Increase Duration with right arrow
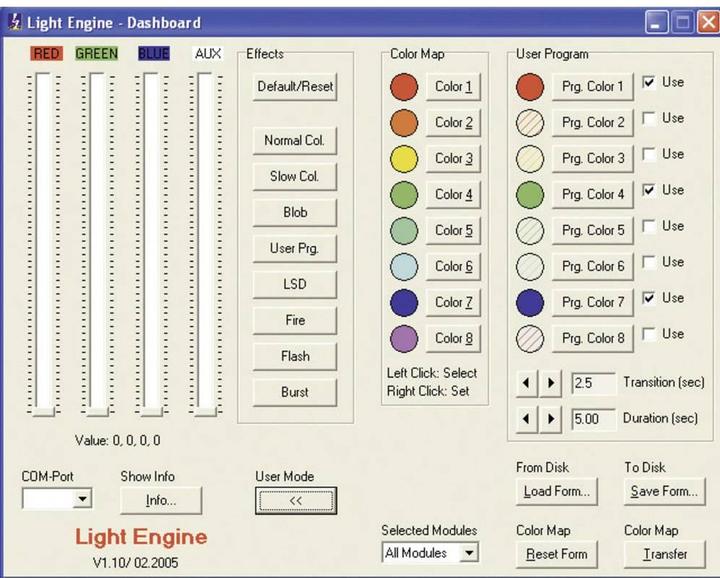The width and height of the screenshot is (720, 578). point(551,419)
